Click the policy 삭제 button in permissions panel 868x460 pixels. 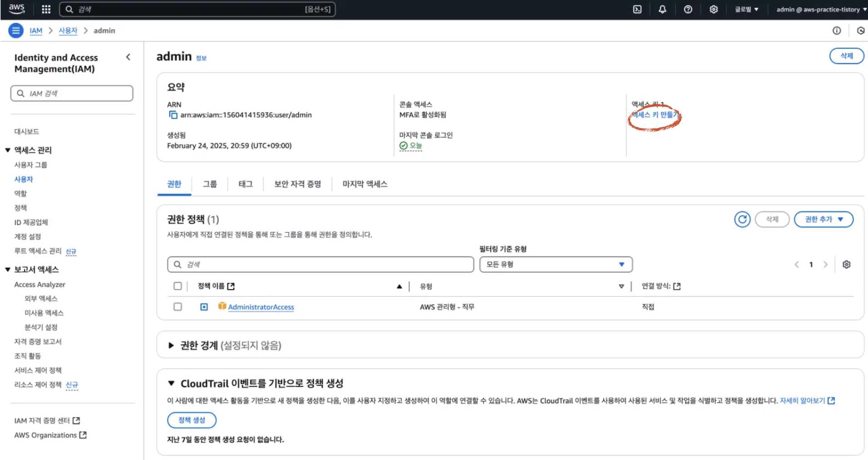tap(772, 219)
